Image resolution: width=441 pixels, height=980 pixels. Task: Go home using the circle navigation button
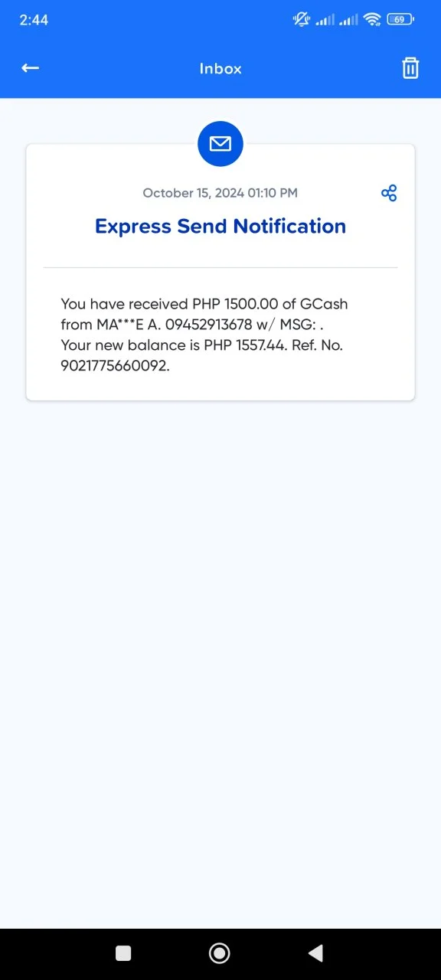[220, 952]
